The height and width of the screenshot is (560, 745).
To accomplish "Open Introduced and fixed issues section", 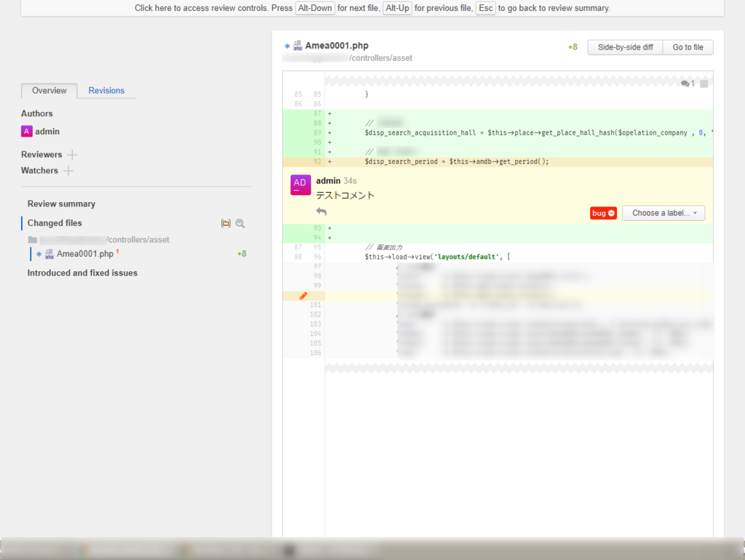I will pyautogui.click(x=82, y=273).
